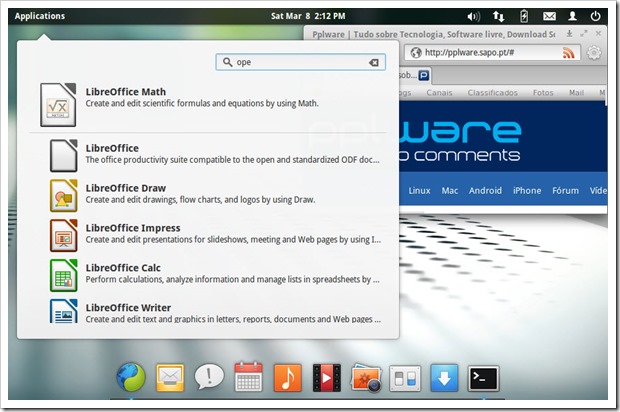Image resolution: width=620 pixels, height=412 pixels.
Task: Go to the Android section on Pplware
Action: [485, 191]
